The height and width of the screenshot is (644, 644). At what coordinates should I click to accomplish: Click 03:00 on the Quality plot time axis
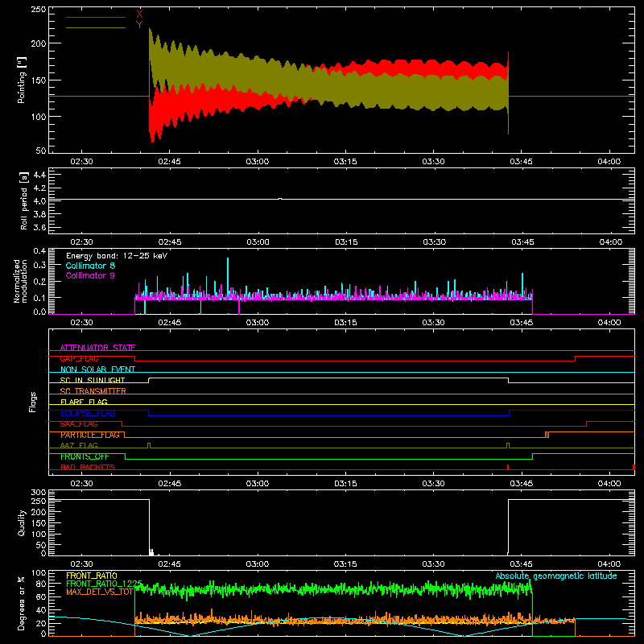[258, 564]
